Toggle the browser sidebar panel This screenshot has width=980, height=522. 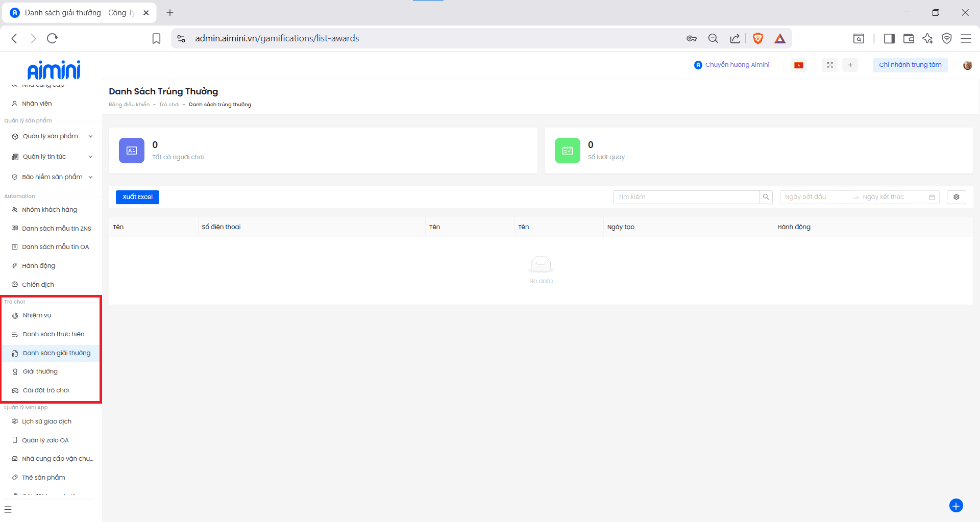point(889,38)
